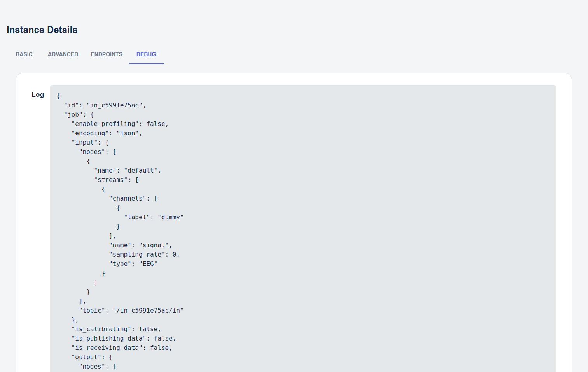
Task: Click the "streams": [ line
Action: click(116, 180)
